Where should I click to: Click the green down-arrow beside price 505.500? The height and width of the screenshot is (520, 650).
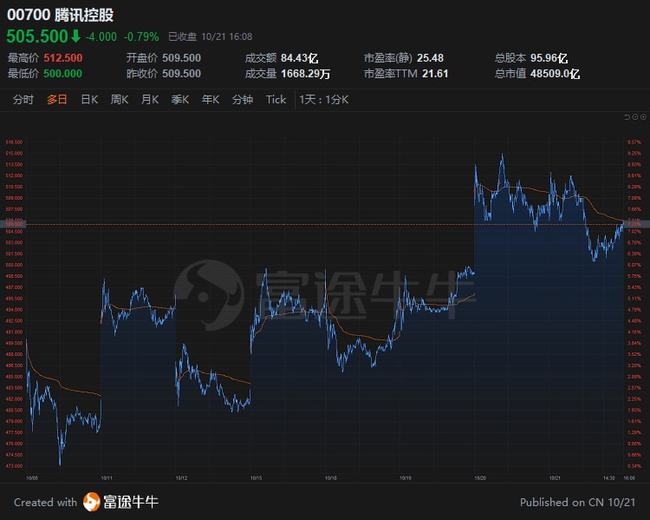click(75, 36)
